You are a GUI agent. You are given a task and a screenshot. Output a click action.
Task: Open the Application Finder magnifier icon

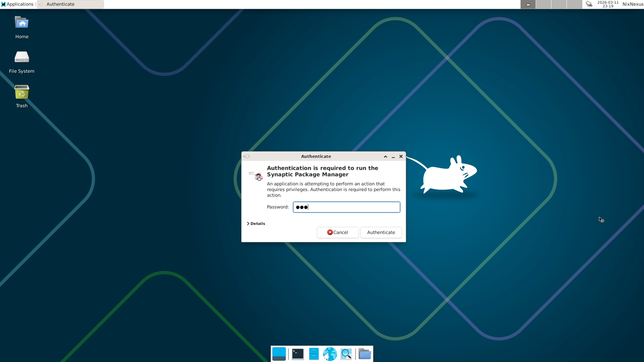[346, 354]
